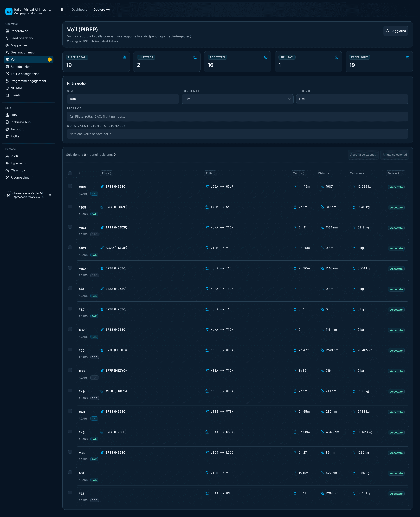420x517 pixels.
Task: Open the Voli sidebar menu item
Action: tap(28, 59)
